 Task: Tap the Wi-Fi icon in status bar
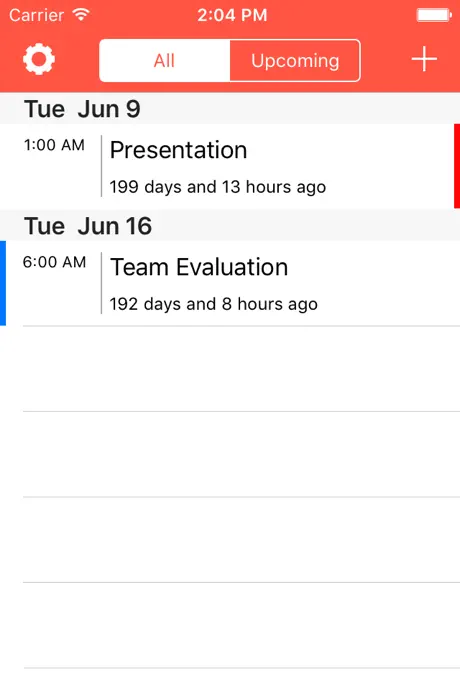coord(81,15)
